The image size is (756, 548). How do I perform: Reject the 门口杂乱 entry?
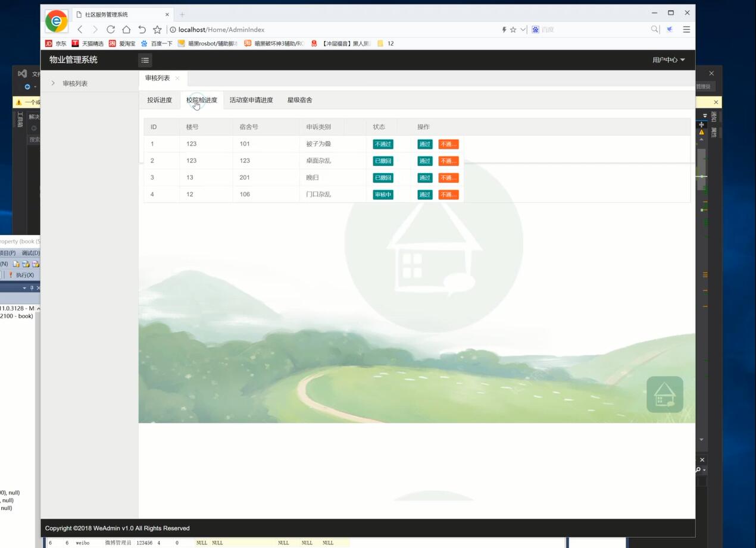click(x=448, y=195)
